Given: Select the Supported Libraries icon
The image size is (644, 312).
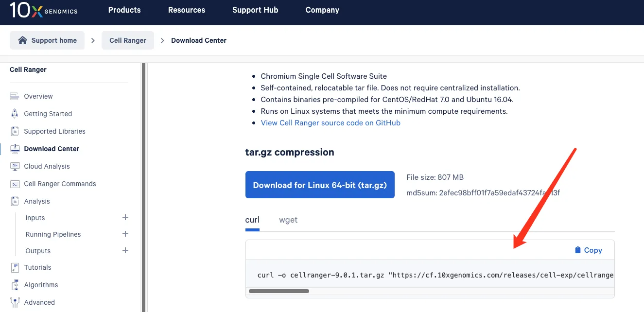Looking at the screenshot, I should coord(15,131).
